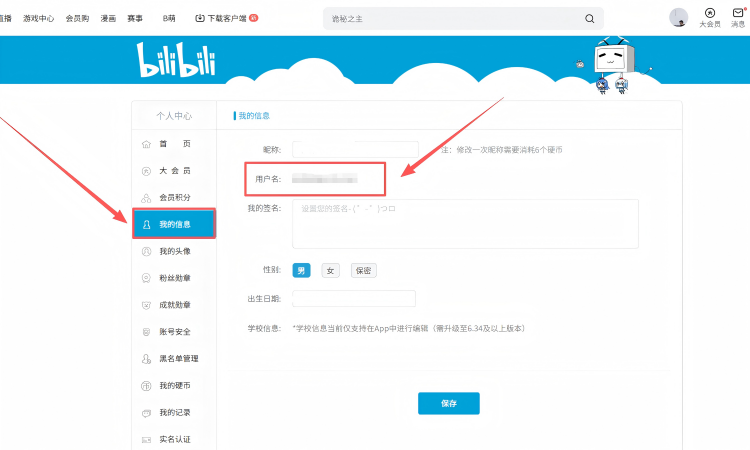Image resolution: width=750 pixels, height=450 pixels.
Task: Open 大会员 in the sidebar
Action: point(174,171)
